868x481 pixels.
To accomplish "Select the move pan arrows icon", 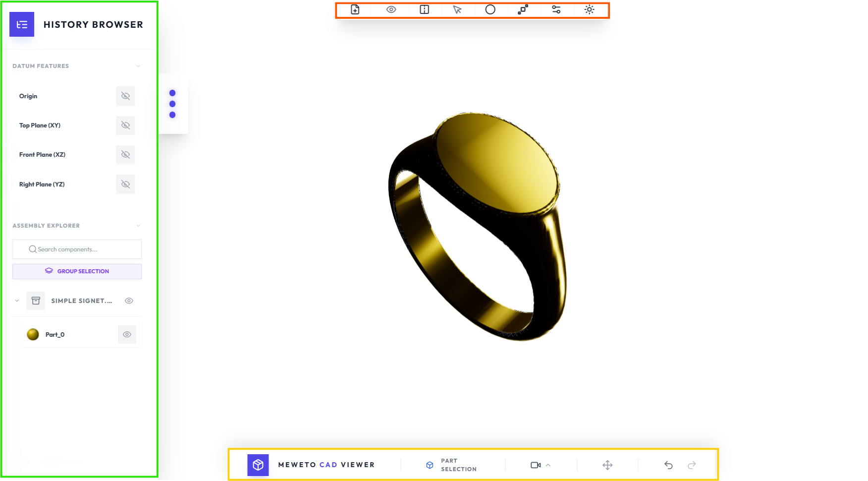I will (608, 465).
